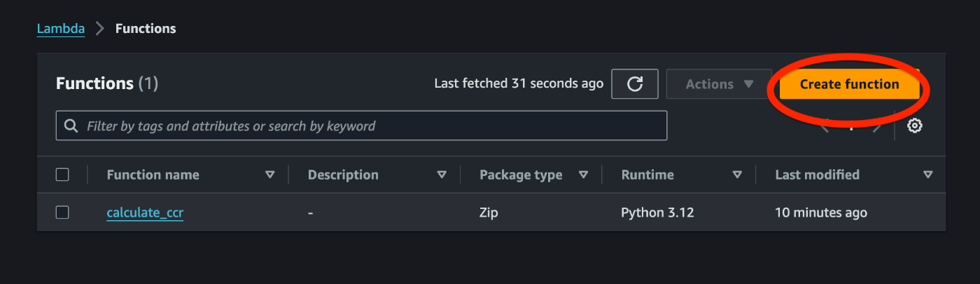Sort by Last modified arrow icon

click(x=928, y=175)
